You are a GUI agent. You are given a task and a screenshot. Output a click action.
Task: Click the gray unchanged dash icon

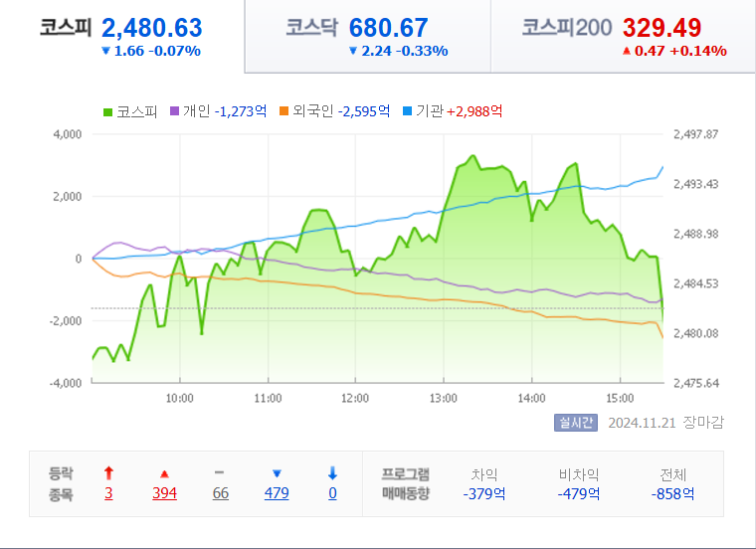point(219,472)
